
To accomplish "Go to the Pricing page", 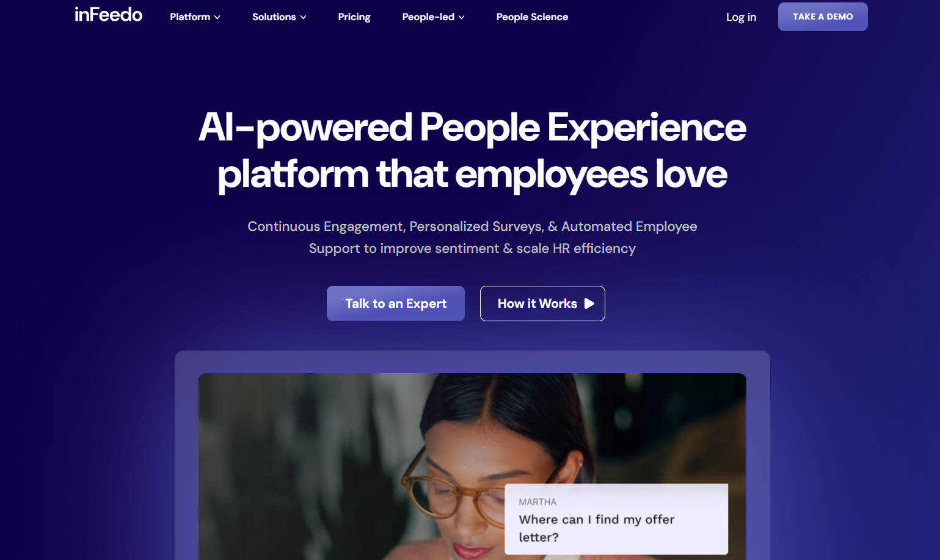I will coord(354,17).
